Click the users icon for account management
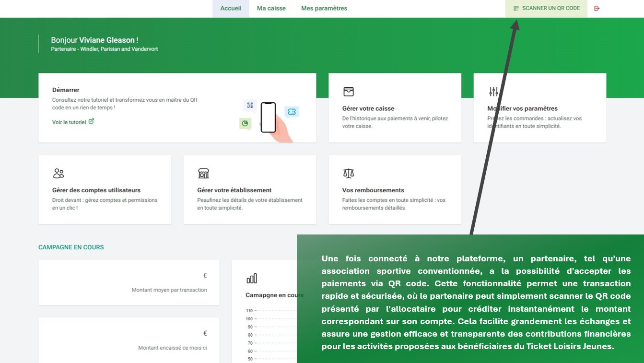644x363 pixels. (x=59, y=173)
